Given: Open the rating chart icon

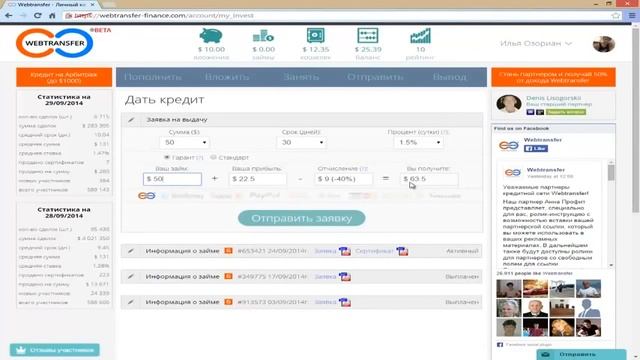Looking at the screenshot, I should click(420, 36).
